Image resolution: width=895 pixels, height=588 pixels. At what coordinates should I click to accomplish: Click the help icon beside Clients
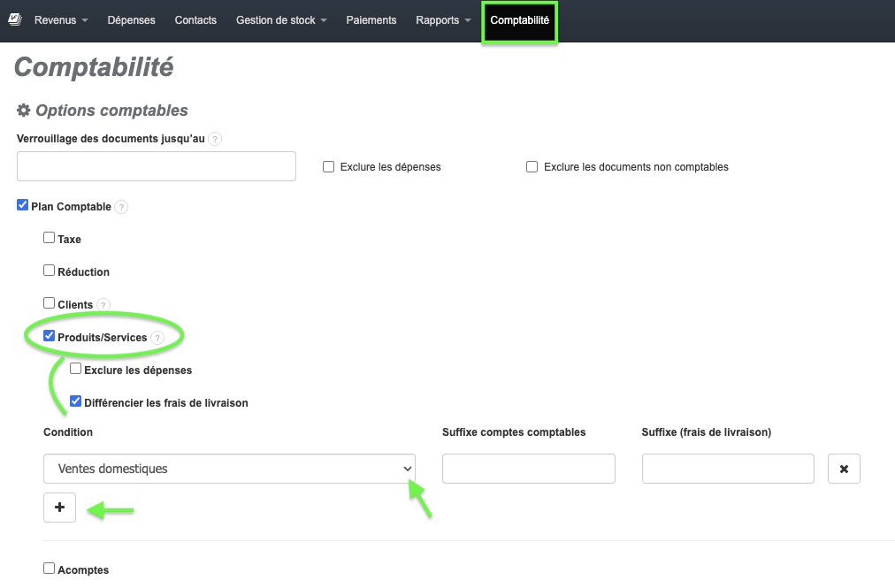pos(103,303)
